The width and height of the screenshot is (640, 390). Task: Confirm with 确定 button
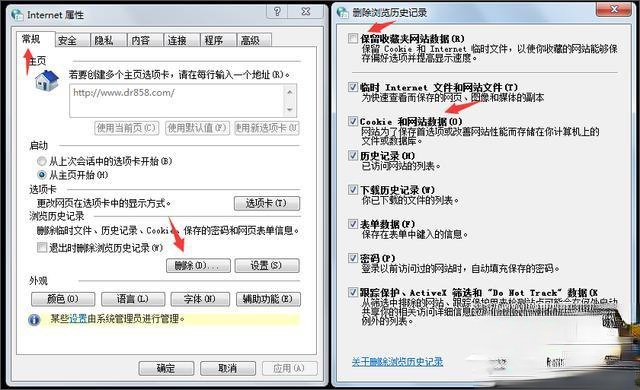(x=166, y=368)
